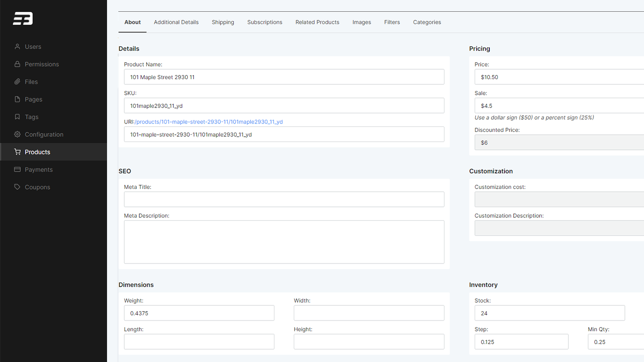This screenshot has height=362, width=644.
Task: Go to the Related Products tab
Action: point(317,22)
